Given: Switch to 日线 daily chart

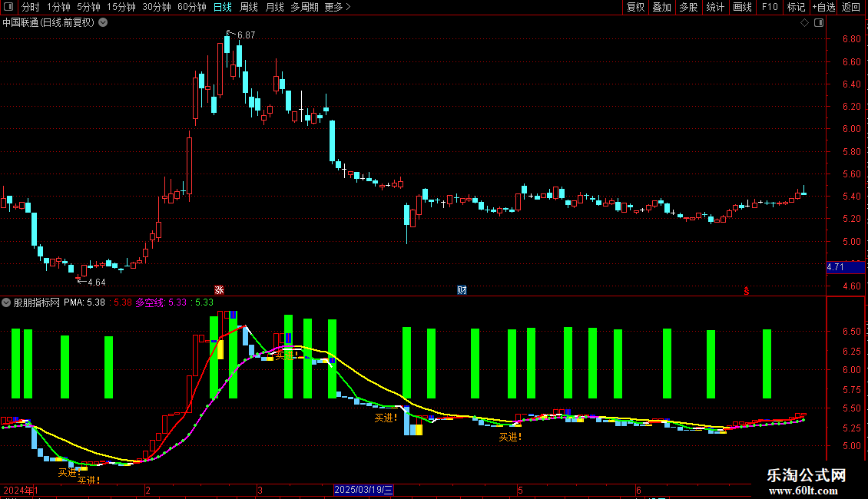Looking at the screenshot, I should (223, 7).
